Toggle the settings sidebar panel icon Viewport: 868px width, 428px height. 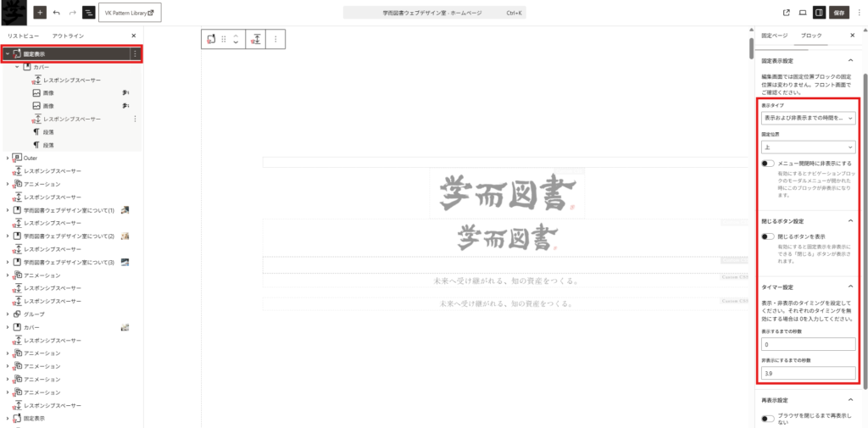click(x=819, y=13)
